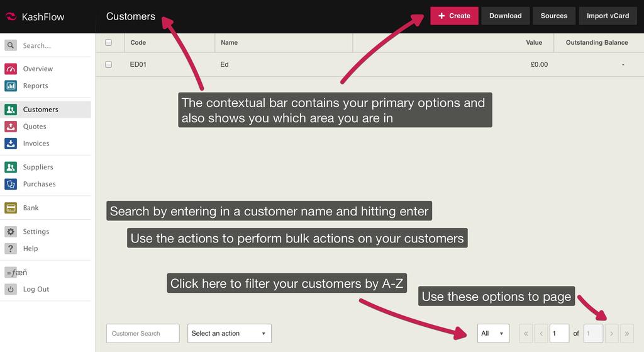Click the Invoices icon in the sidebar
This screenshot has height=352, width=644.
click(x=11, y=144)
